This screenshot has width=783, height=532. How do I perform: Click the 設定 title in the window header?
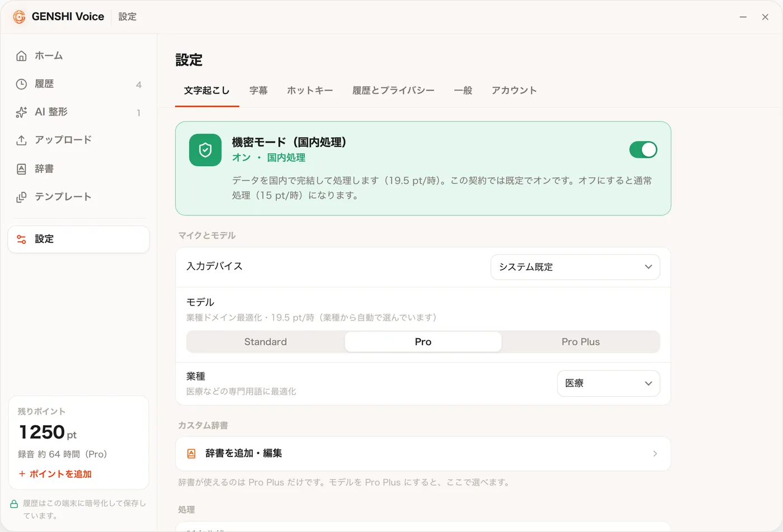128,17
